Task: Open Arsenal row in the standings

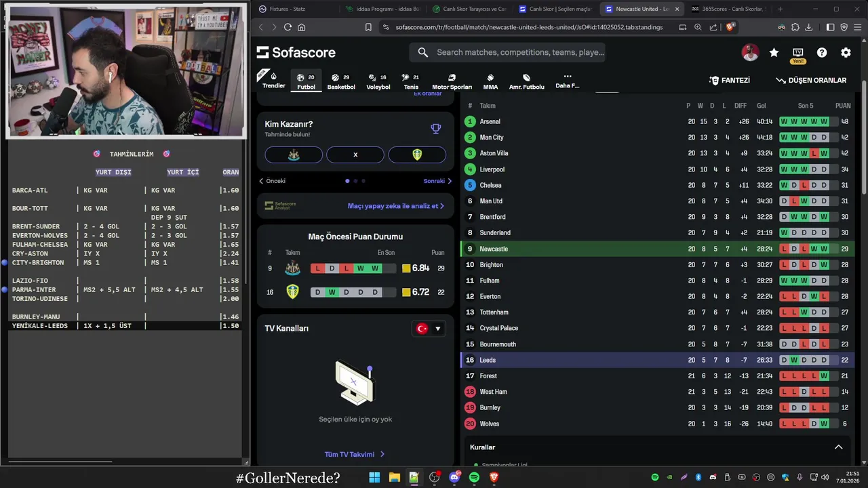Action: [x=657, y=121]
